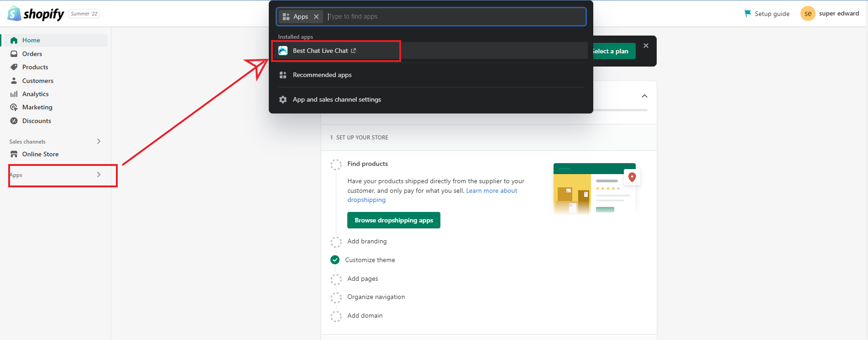This screenshot has height=340, width=868.
Task: Expand the Add domain step
Action: (365, 315)
